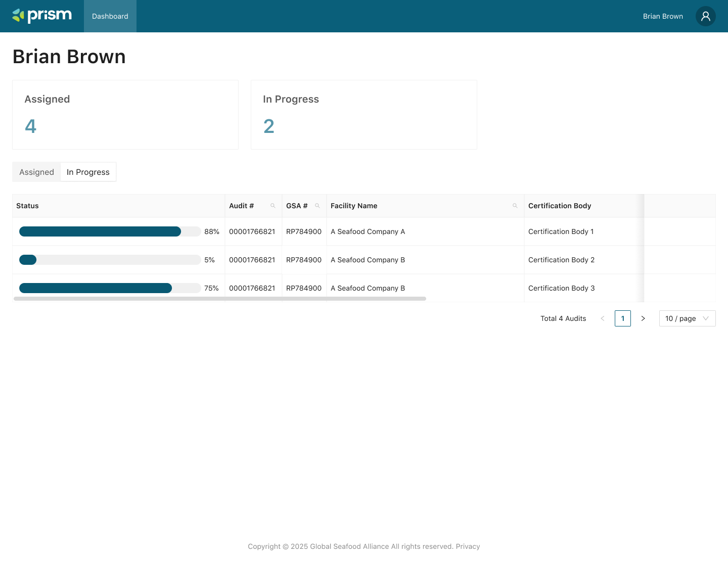Click the Assigned summary card showing 4

(125, 115)
